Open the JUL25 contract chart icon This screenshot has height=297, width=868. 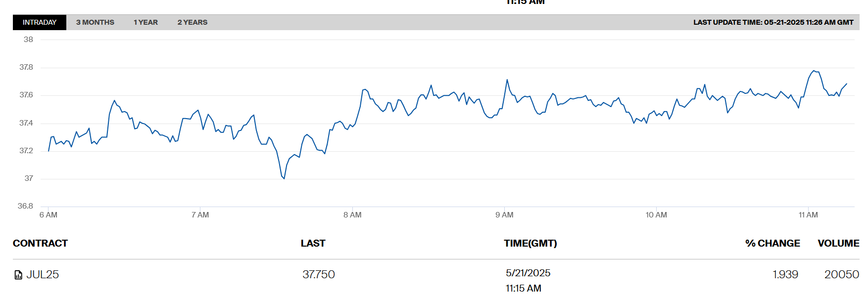18,275
